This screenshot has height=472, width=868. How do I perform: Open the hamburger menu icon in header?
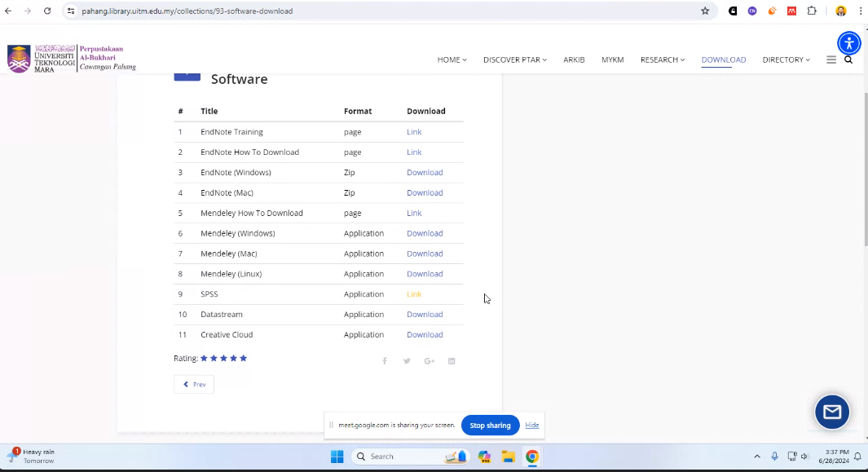pos(831,60)
